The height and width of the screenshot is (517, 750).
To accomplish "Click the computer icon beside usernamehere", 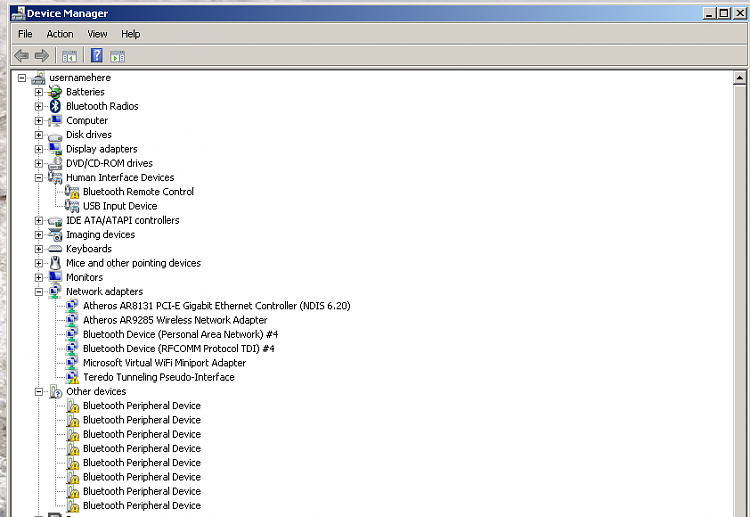I will coord(38,78).
